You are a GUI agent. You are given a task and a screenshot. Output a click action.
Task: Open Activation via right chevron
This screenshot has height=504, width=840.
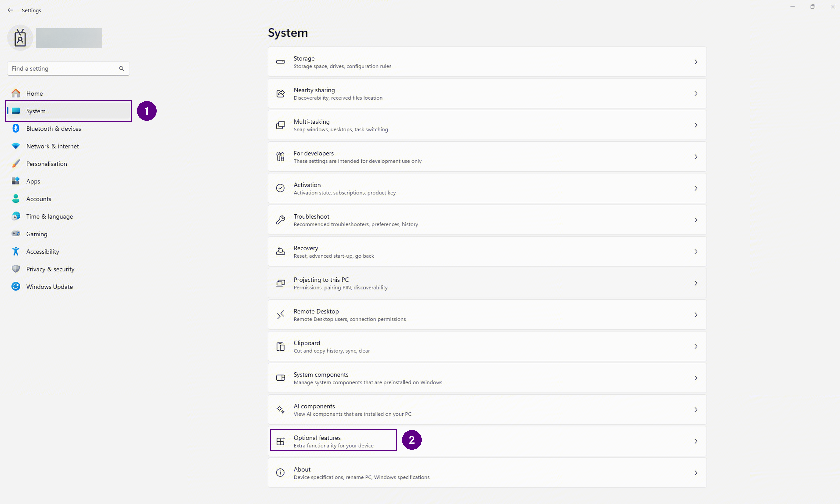[x=696, y=188]
